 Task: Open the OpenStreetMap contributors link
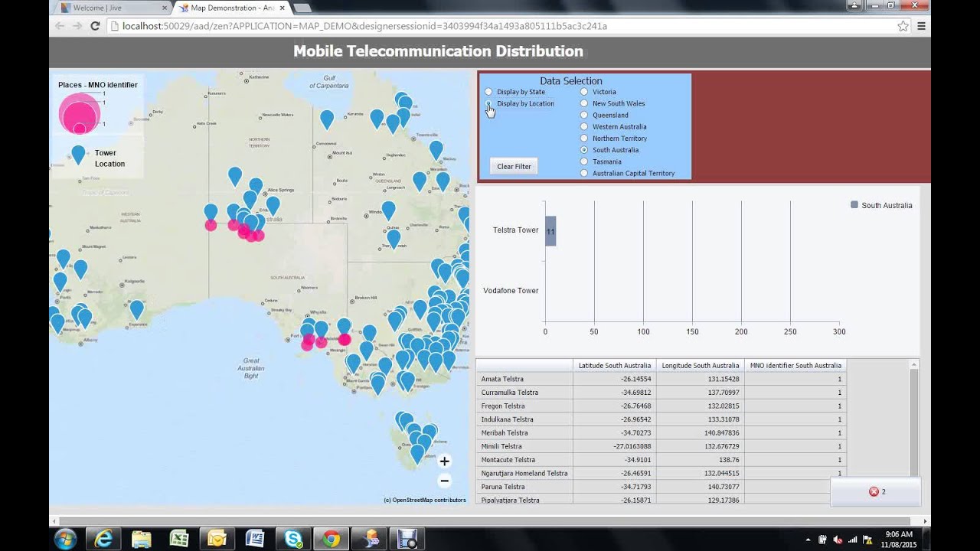[425, 500]
